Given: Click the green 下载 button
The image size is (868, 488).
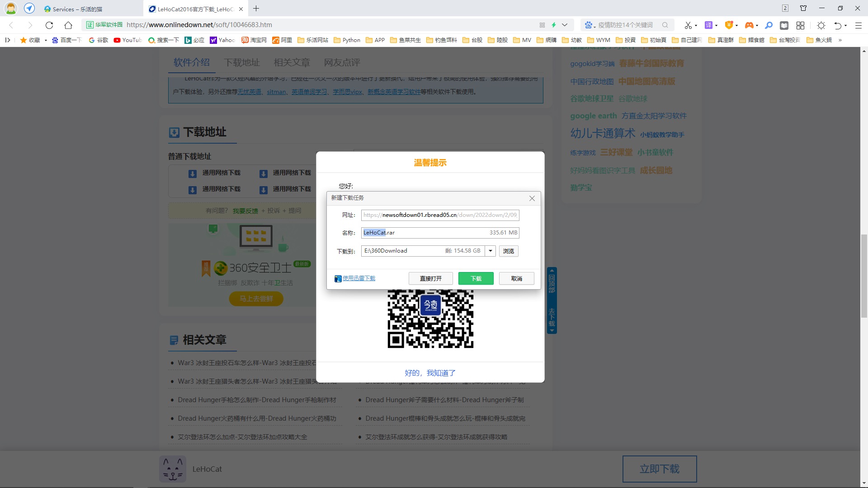Looking at the screenshot, I should [476, 278].
